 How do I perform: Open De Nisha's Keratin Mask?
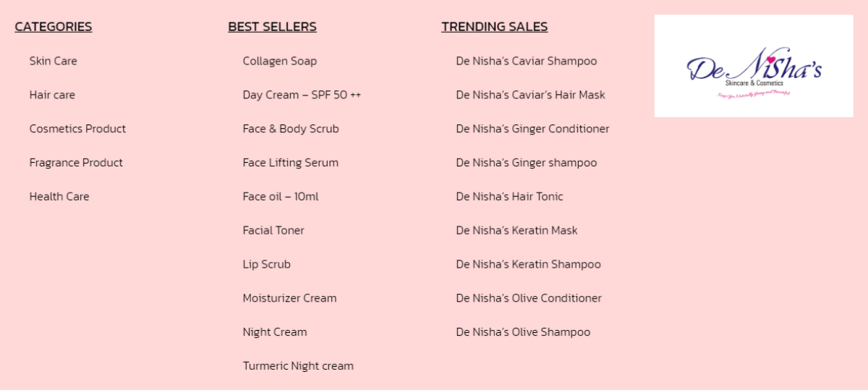pyautogui.click(x=516, y=231)
